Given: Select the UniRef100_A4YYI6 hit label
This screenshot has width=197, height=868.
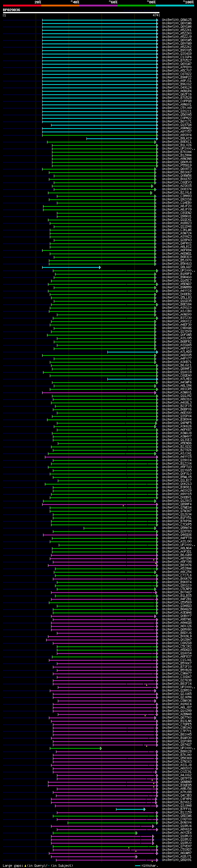Looking at the screenshot, I should [177, 291].
